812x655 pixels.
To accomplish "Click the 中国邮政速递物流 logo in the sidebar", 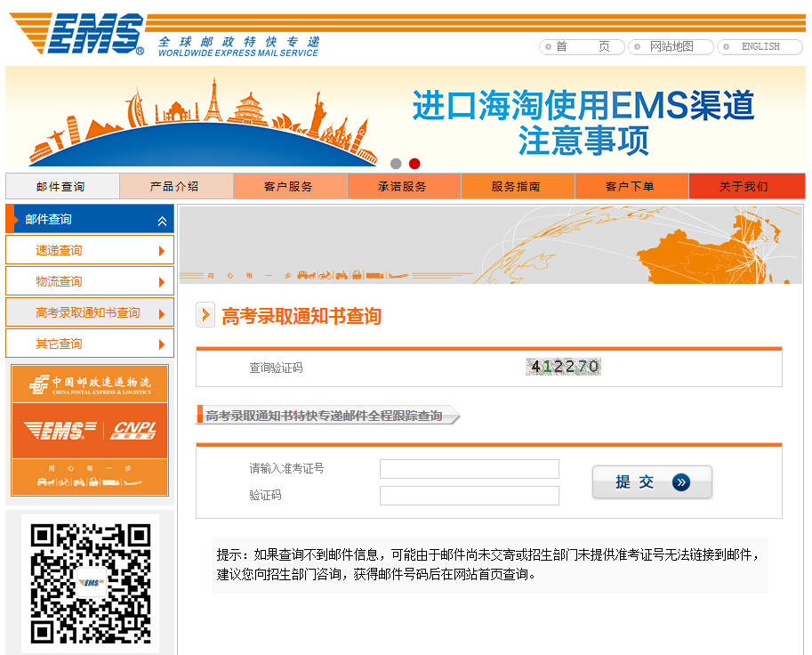I will [x=90, y=385].
